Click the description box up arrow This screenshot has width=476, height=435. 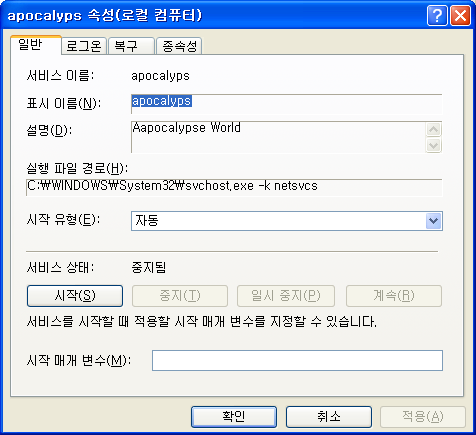[x=434, y=129]
